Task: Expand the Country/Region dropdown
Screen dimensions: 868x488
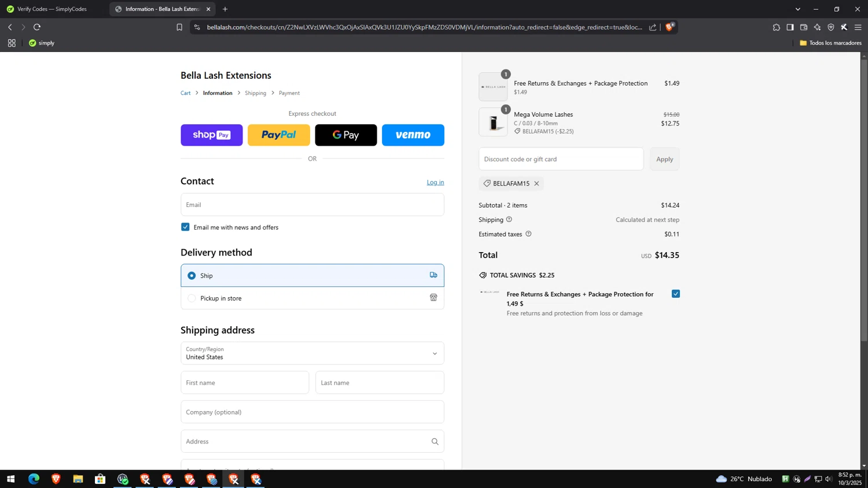Action: coord(435,353)
